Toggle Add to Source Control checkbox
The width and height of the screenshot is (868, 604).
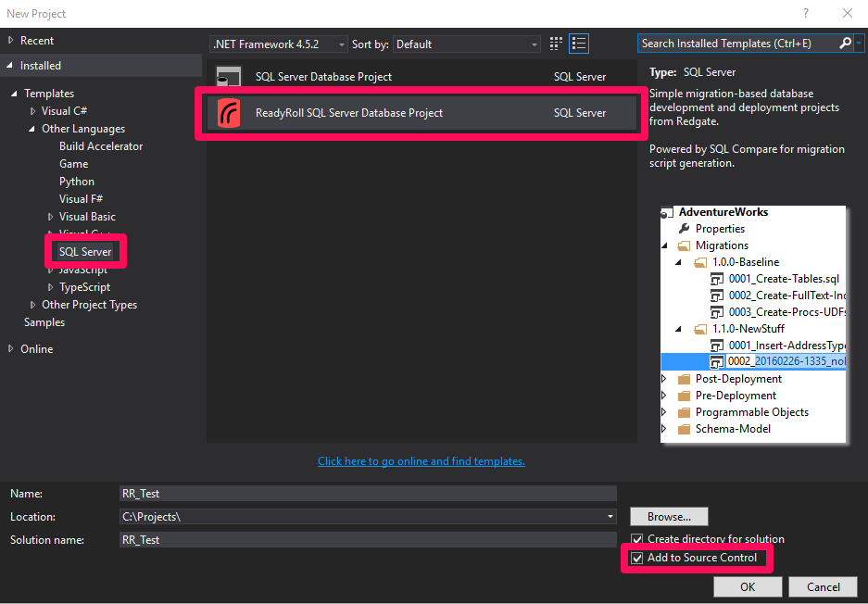pyautogui.click(x=637, y=558)
